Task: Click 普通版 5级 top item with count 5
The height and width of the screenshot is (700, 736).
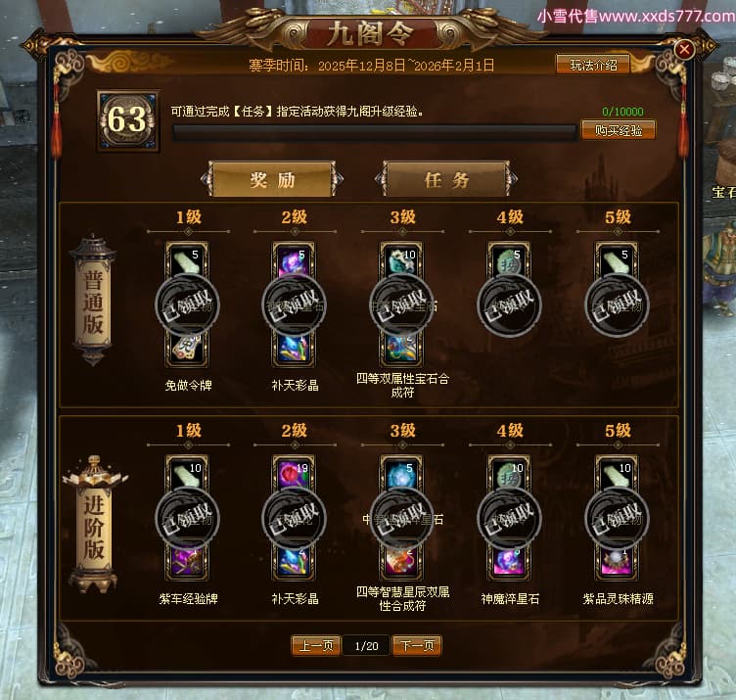Action: click(617, 260)
